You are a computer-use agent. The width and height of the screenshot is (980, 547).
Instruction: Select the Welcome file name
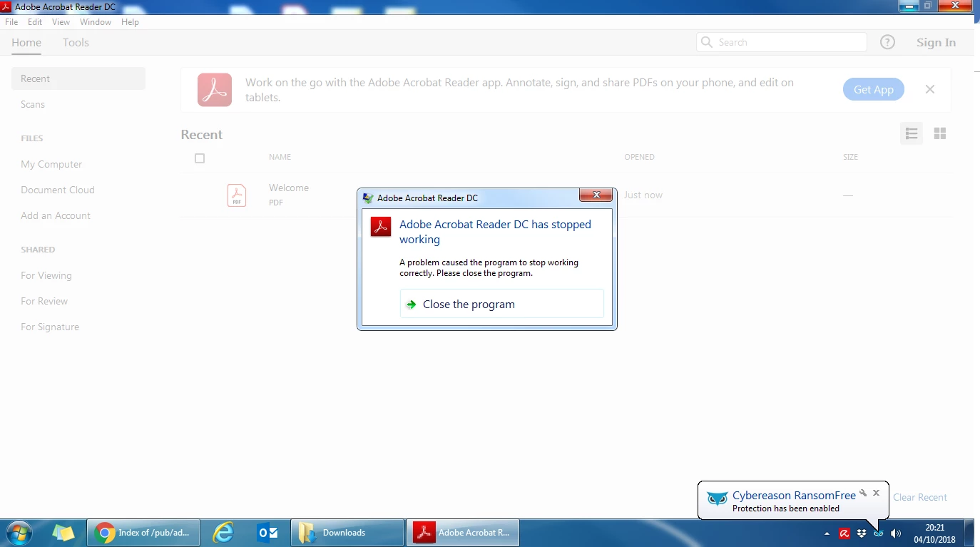tap(289, 188)
